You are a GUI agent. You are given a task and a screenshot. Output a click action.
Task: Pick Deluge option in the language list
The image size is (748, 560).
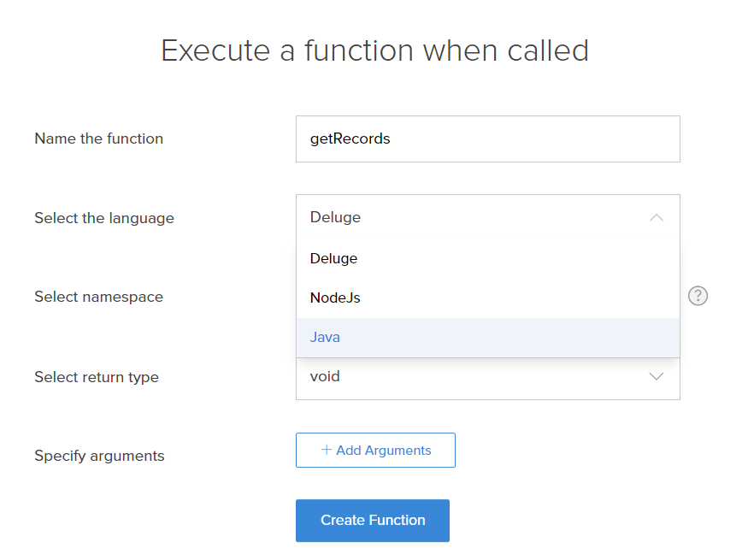488,258
